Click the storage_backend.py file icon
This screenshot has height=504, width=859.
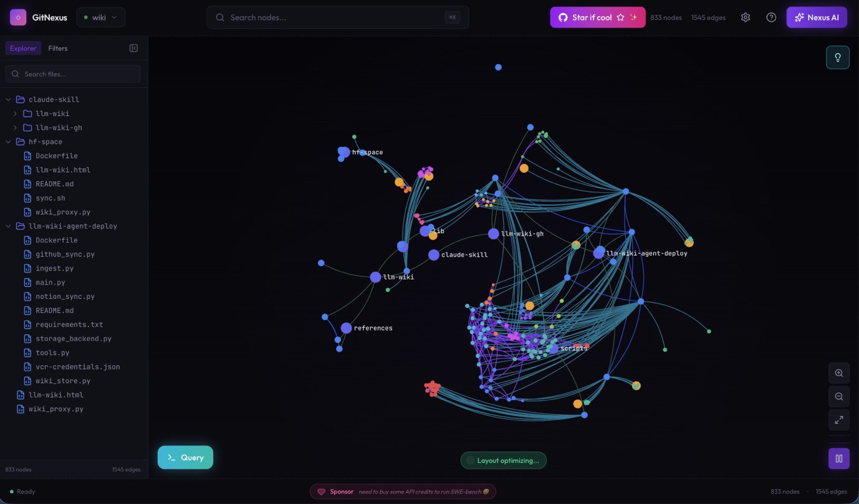pos(27,339)
